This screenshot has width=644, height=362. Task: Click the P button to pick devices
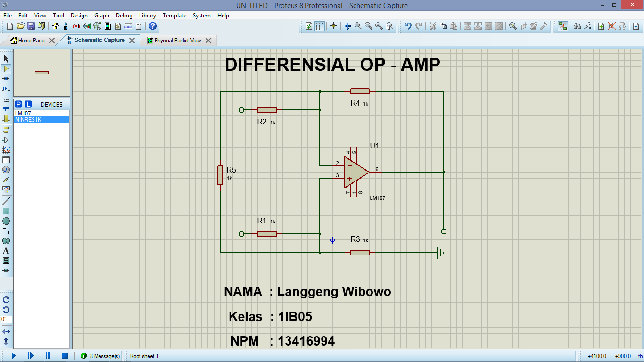click(x=17, y=104)
